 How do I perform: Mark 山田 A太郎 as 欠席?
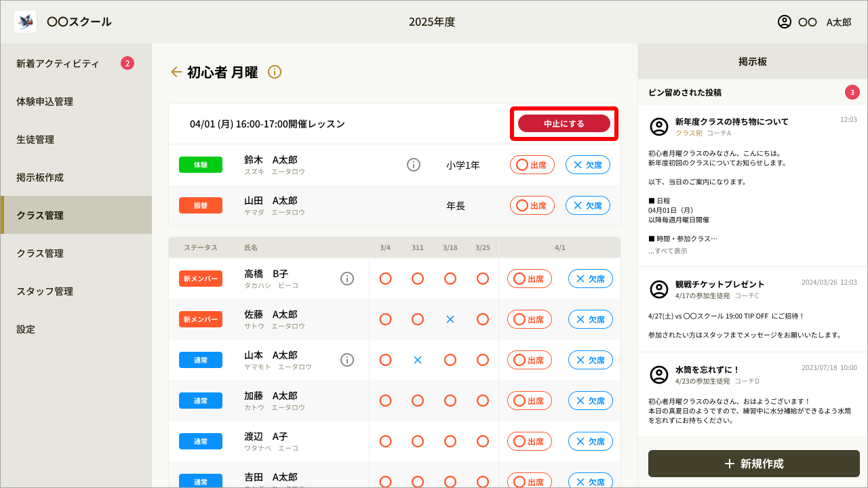(x=587, y=205)
